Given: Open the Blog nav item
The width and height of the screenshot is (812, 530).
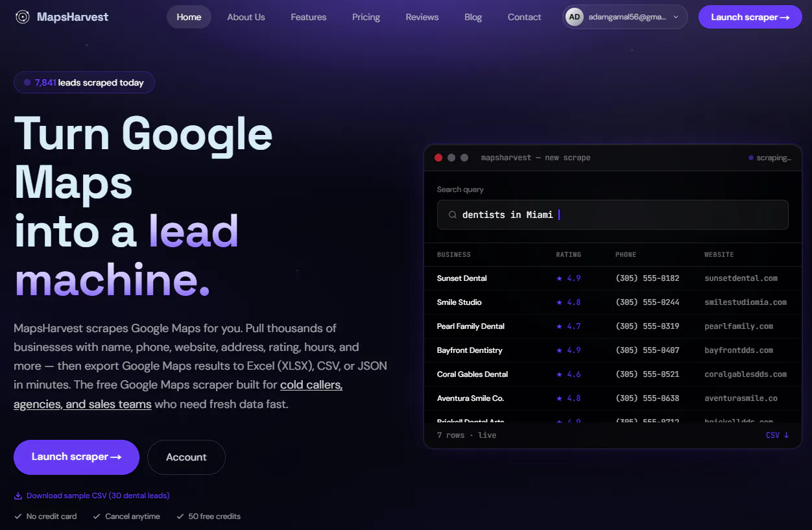Looking at the screenshot, I should click(473, 17).
